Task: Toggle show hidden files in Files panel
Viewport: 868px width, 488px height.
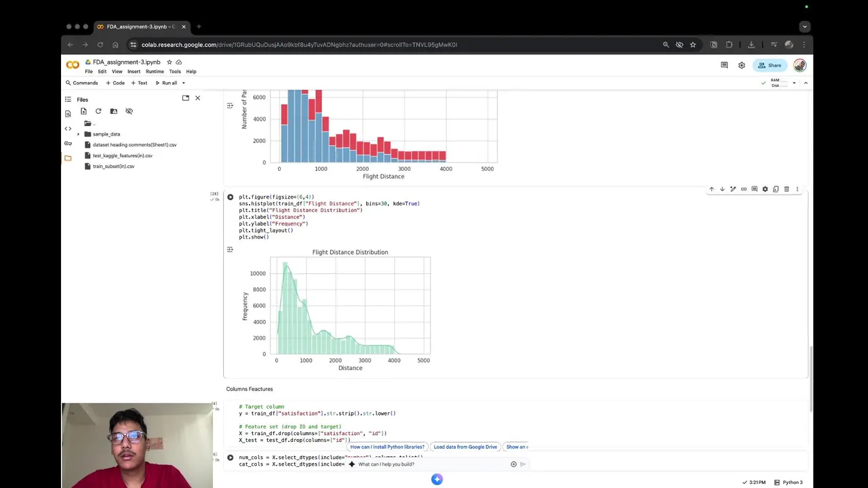Action: tap(129, 111)
